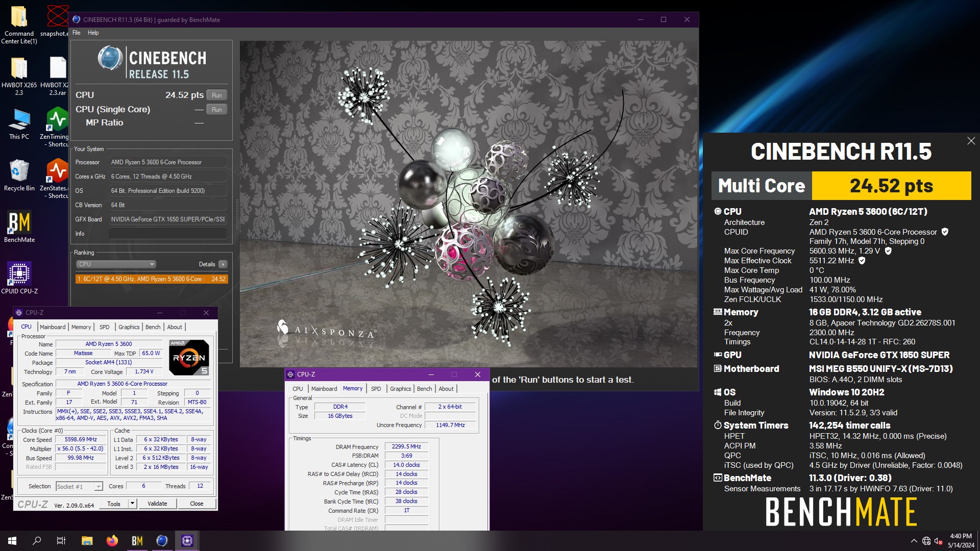
Task: Switch to Mainboard tab in memory CPU-Z window
Action: [x=324, y=389]
